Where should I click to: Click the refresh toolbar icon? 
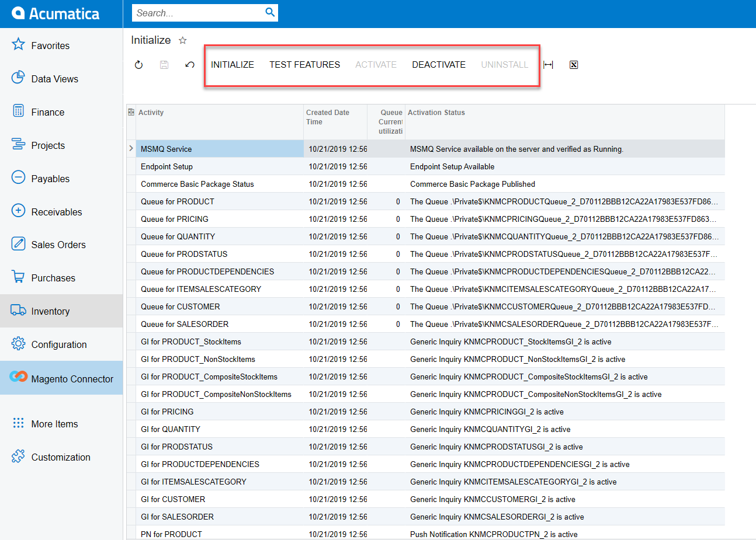pos(138,65)
